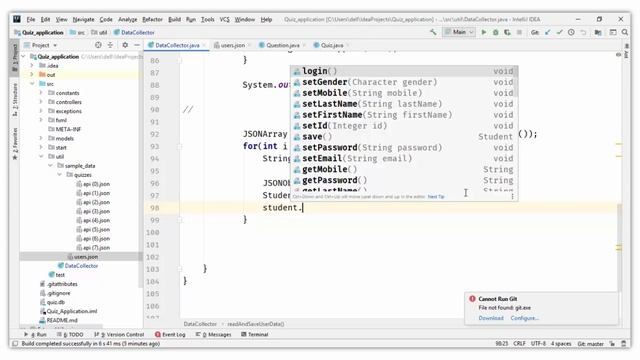Select login() from completion list
The height and width of the screenshot is (360, 640).
click(404, 71)
